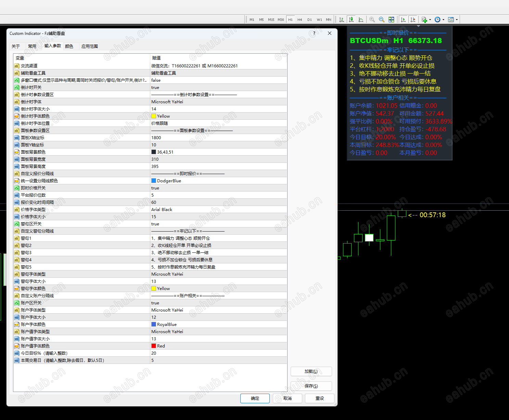509x420 pixels.
Task: Select the 警句1 variable row name
Action: 26,238
